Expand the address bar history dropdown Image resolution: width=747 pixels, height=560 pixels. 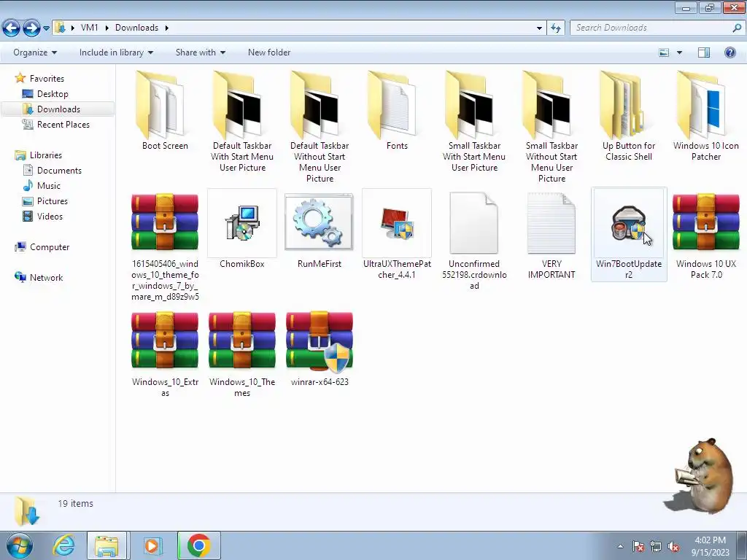[539, 28]
